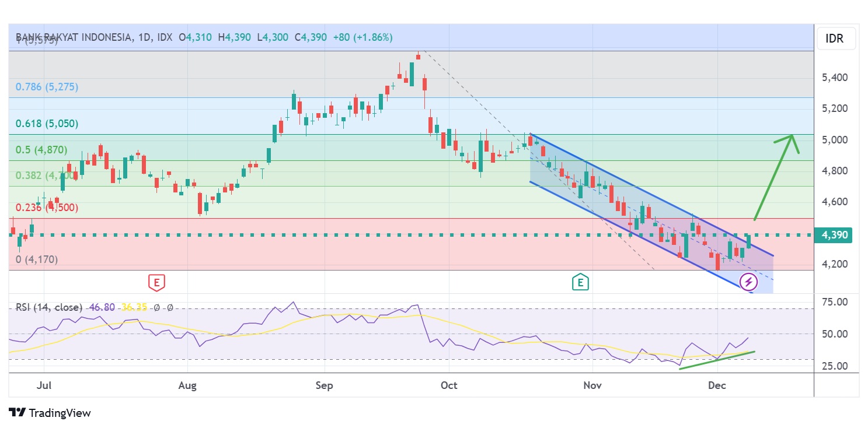Click the 50.00 RSI axis label

[835, 334]
